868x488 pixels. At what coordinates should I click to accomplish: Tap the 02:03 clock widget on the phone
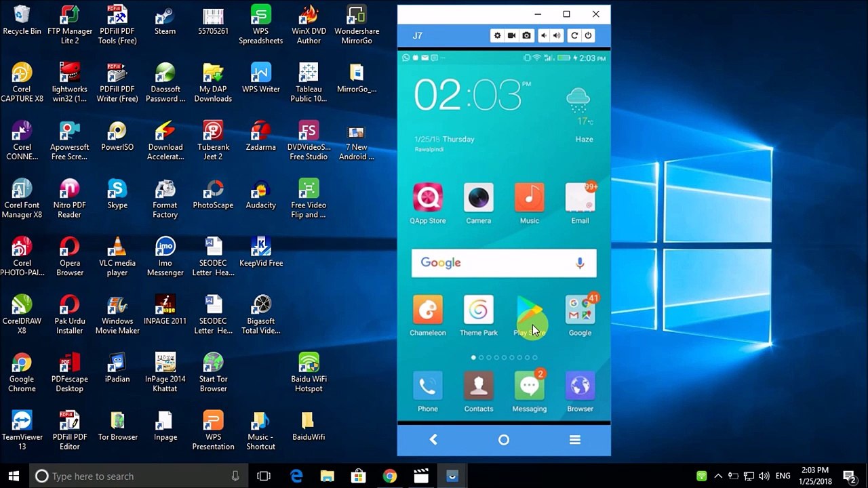point(473,96)
